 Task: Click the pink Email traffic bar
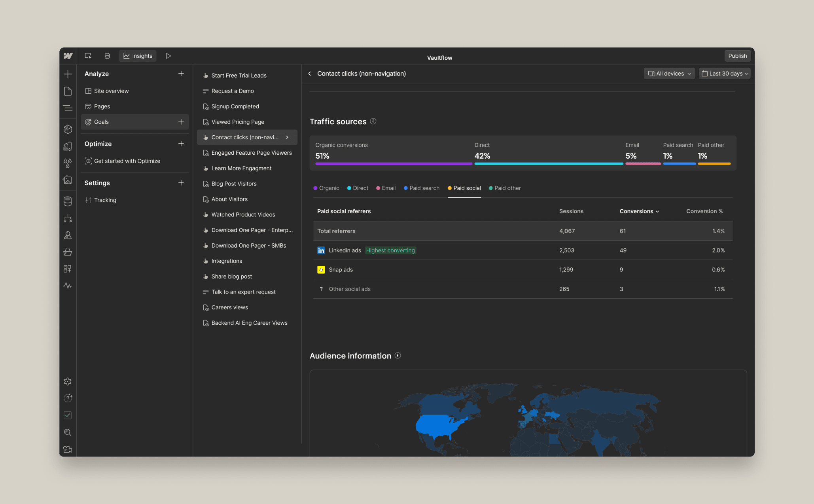[643, 163]
